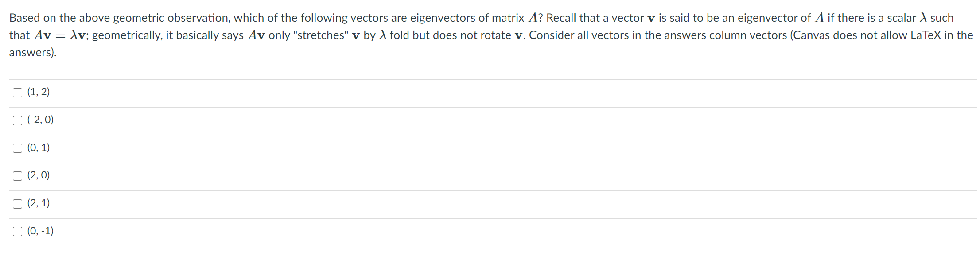Viewport: 980px width, 256px height.
Task: Select the (0, -1) answer label text
Action: pyautogui.click(x=40, y=231)
